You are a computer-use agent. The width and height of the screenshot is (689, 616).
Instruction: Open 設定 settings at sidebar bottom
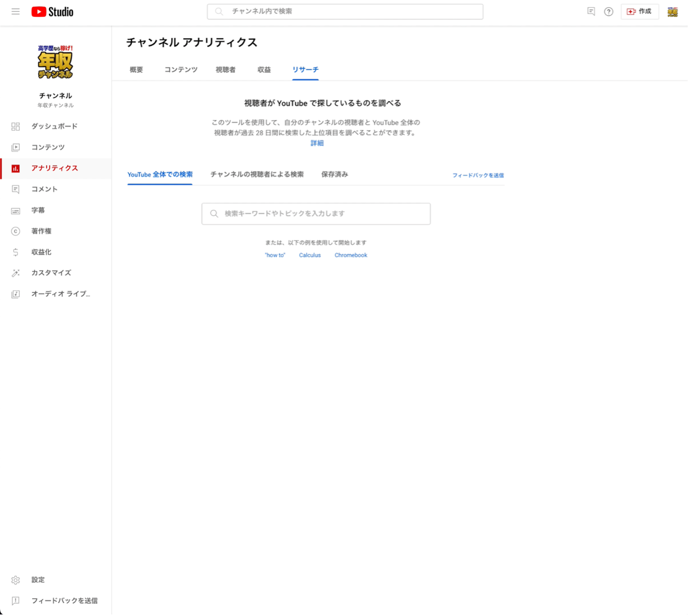(x=38, y=580)
